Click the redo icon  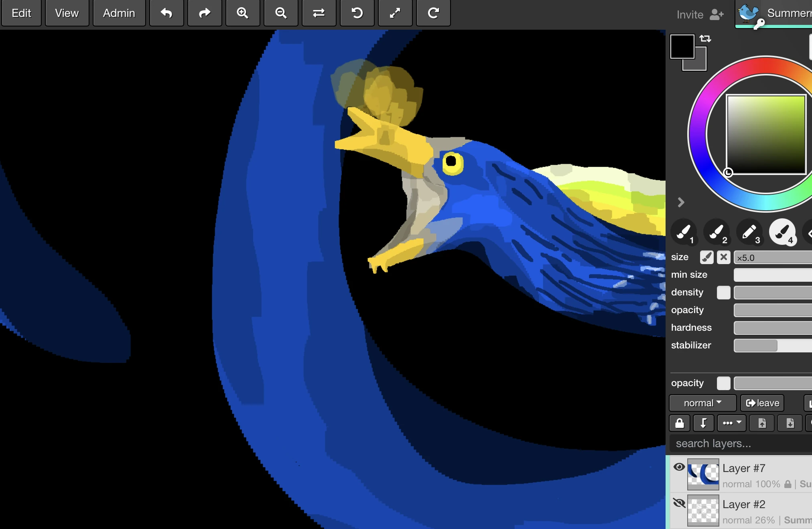click(x=204, y=13)
